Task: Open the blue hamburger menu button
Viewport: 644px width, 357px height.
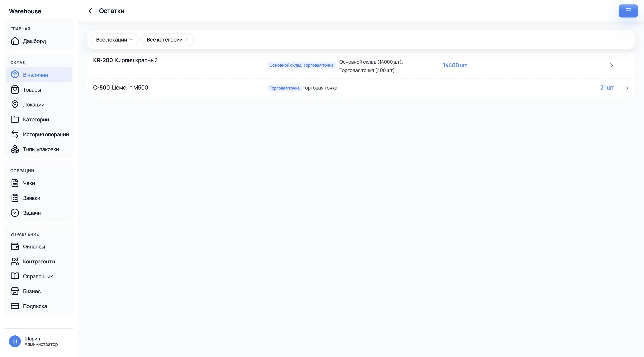Action: [x=628, y=11]
